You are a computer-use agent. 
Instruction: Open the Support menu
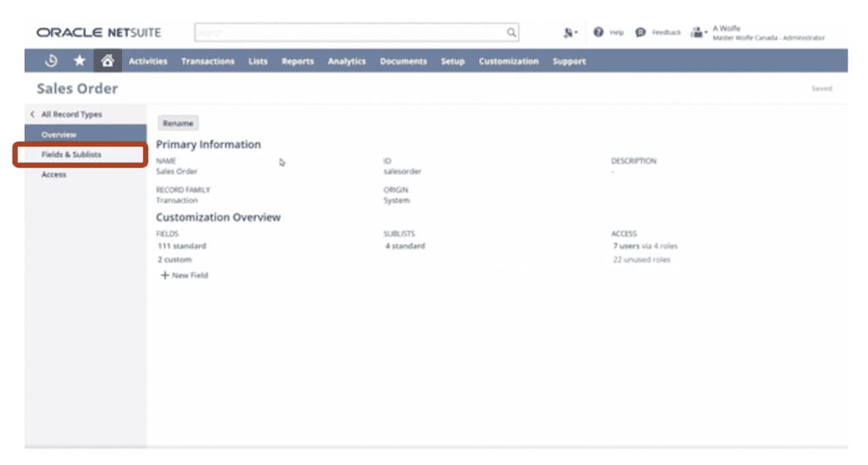[x=569, y=62]
